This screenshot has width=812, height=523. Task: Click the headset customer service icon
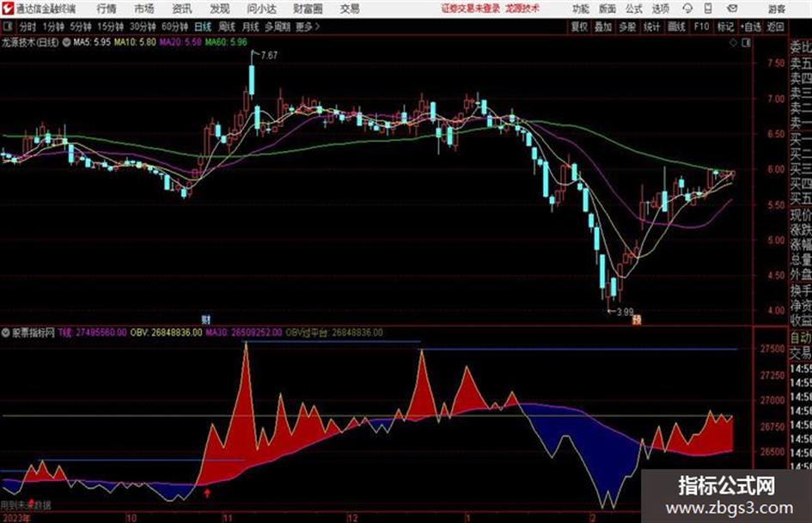(687, 9)
